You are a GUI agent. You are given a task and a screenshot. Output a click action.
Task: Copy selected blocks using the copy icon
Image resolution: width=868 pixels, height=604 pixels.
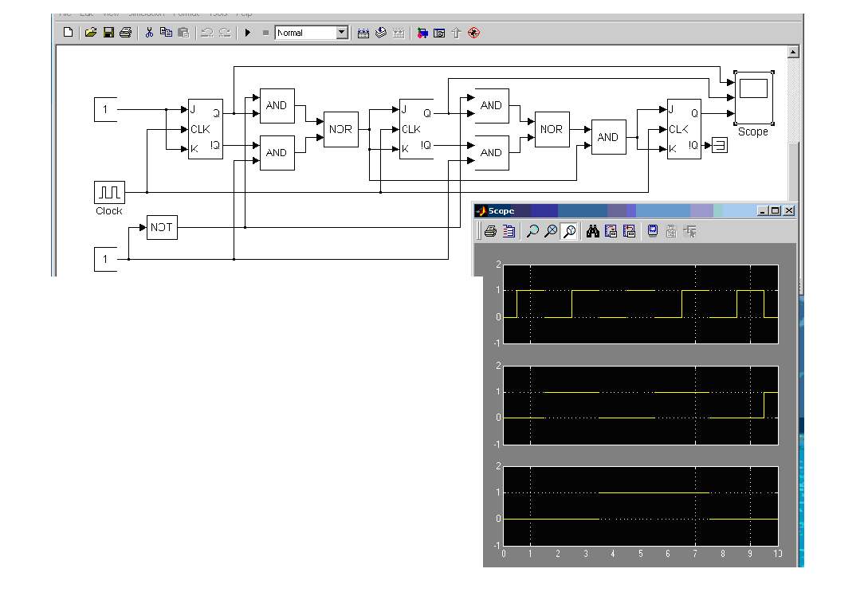(166, 33)
